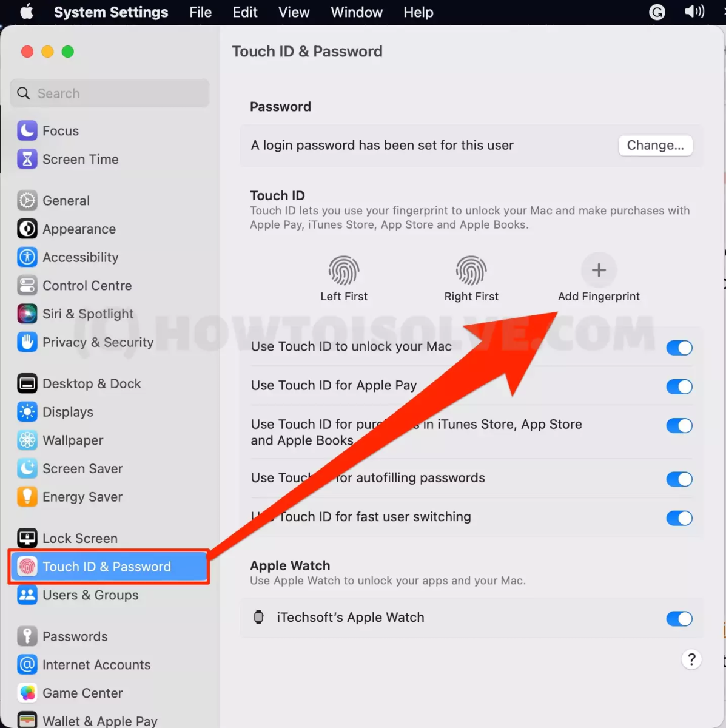Click the magnifier icon in Search field
Image resolution: width=726 pixels, height=728 pixels.
tap(24, 93)
